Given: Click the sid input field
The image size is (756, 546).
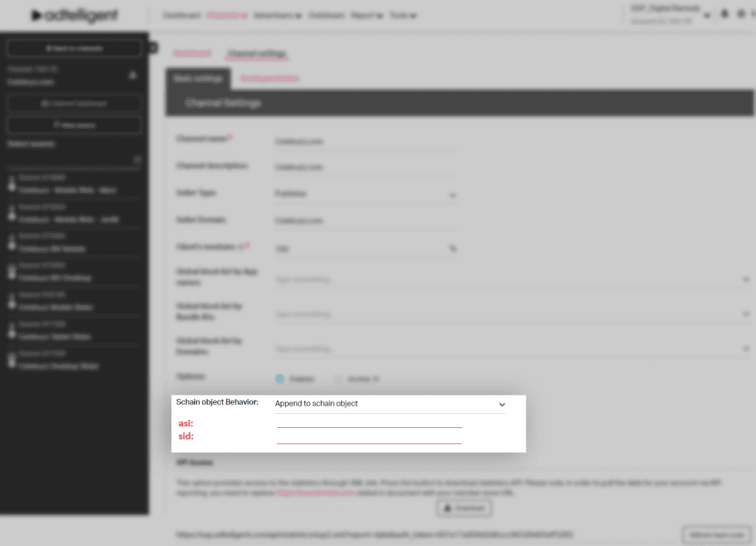Looking at the screenshot, I should point(369,438).
